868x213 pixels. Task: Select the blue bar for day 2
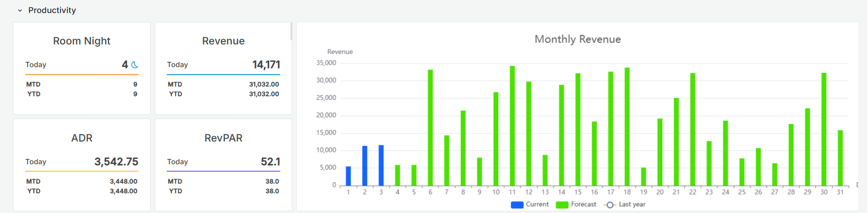click(365, 166)
